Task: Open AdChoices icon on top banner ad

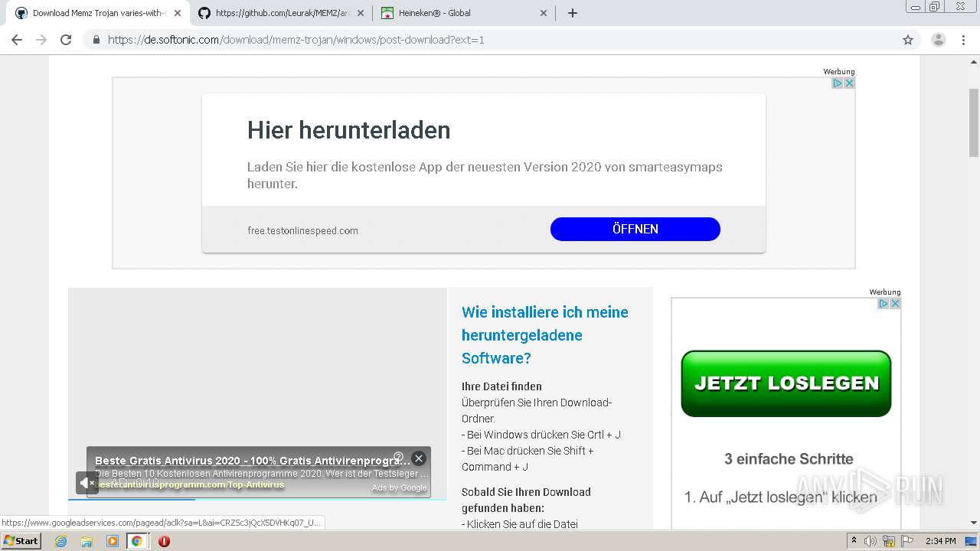Action: (838, 83)
